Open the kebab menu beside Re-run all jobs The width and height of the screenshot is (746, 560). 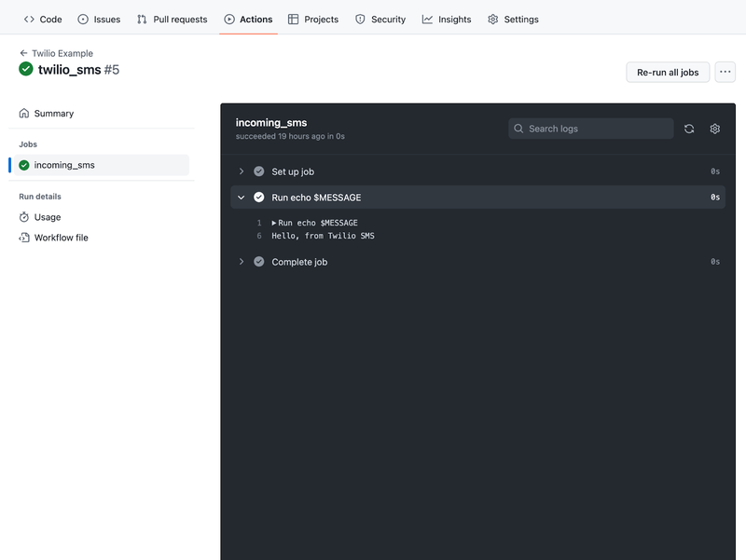pos(725,72)
